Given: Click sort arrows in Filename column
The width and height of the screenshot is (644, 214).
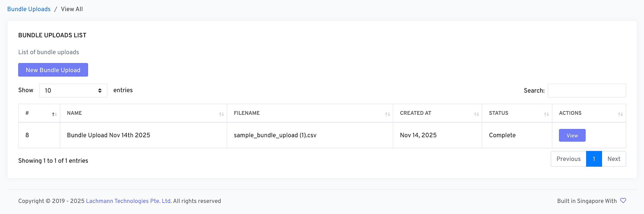Looking at the screenshot, I should [x=387, y=114].
